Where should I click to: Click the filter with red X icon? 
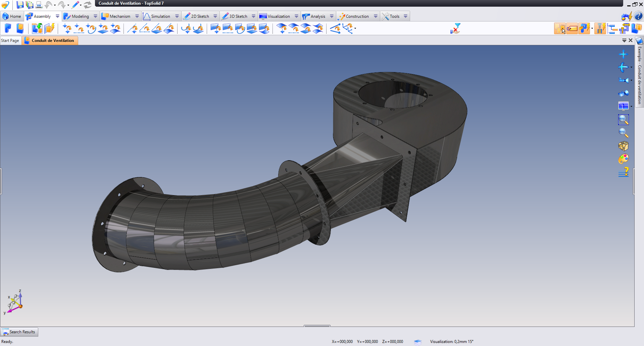[455, 28]
